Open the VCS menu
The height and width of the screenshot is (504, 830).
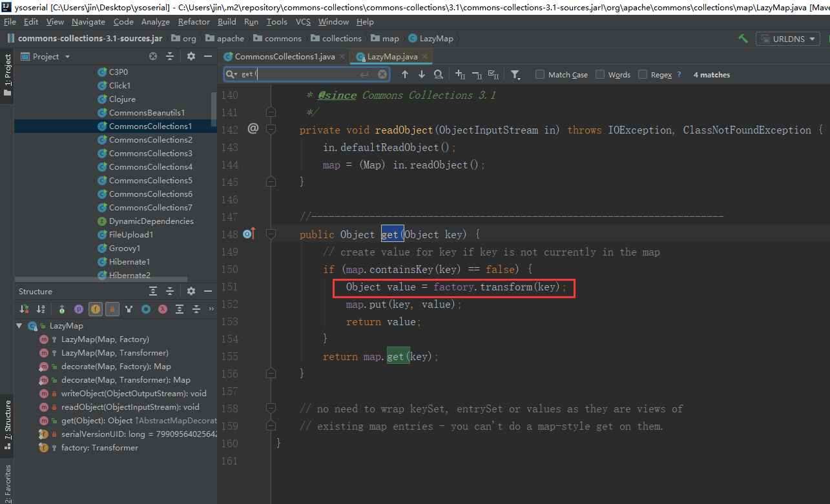pyautogui.click(x=303, y=21)
